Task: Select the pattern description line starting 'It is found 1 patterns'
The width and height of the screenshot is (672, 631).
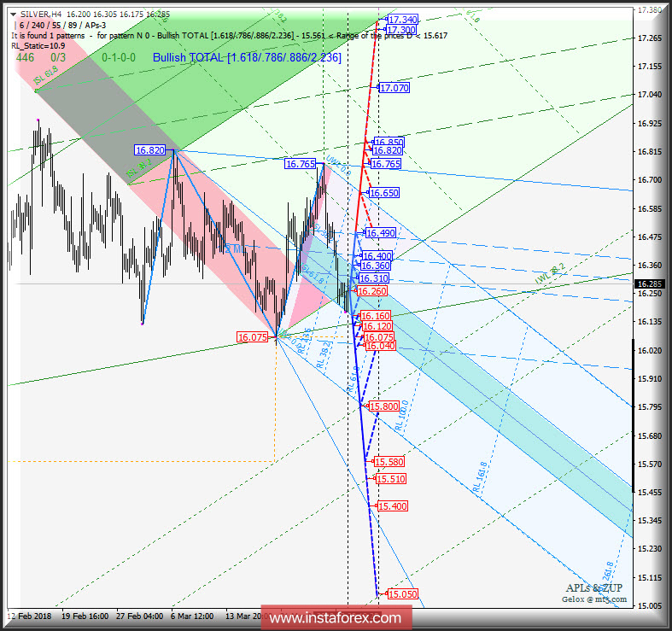Action: [x=230, y=36]
